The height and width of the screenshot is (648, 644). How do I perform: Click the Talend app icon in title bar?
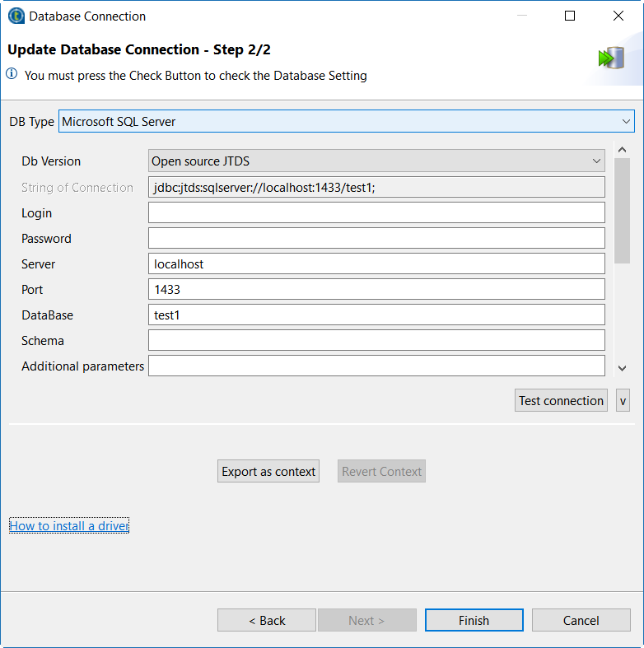coord(16,16)
